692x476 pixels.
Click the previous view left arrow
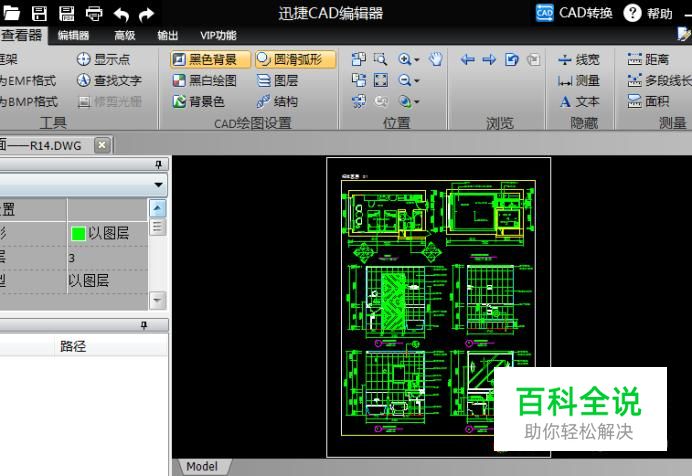[467, 59]
